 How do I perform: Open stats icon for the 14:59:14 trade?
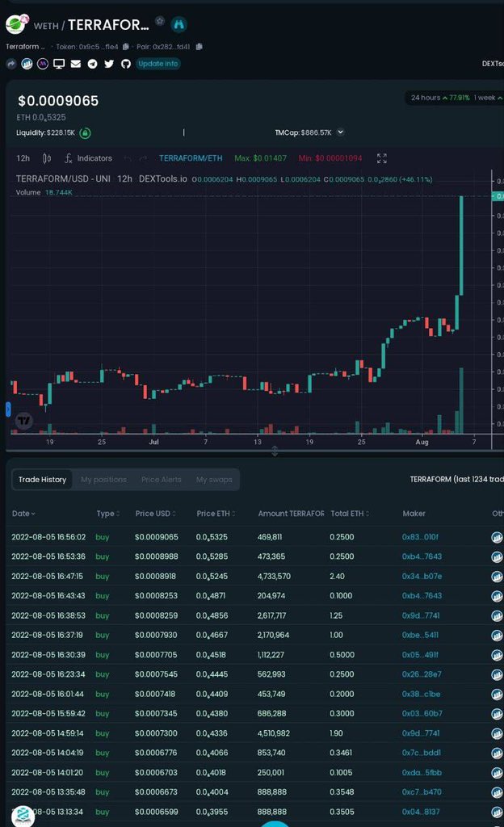(497, 733)
